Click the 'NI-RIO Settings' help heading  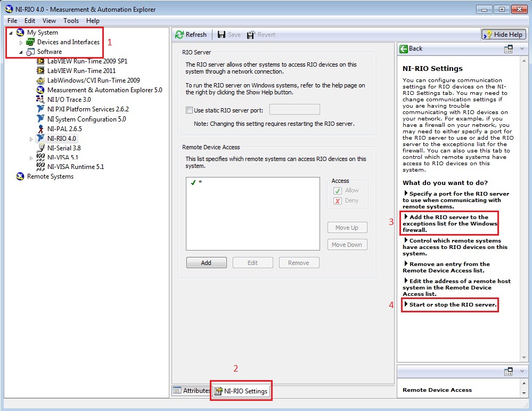coord(432,69)
